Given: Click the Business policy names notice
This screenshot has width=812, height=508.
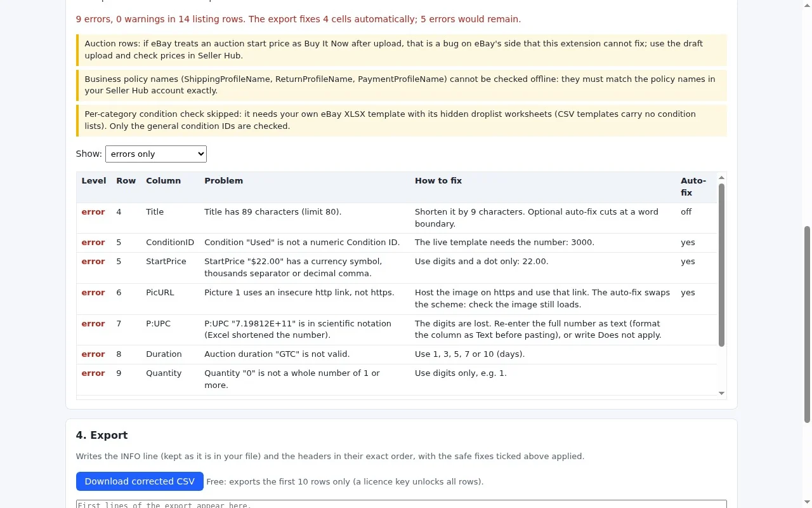Looking at the screenshot, I should point(402,85).
